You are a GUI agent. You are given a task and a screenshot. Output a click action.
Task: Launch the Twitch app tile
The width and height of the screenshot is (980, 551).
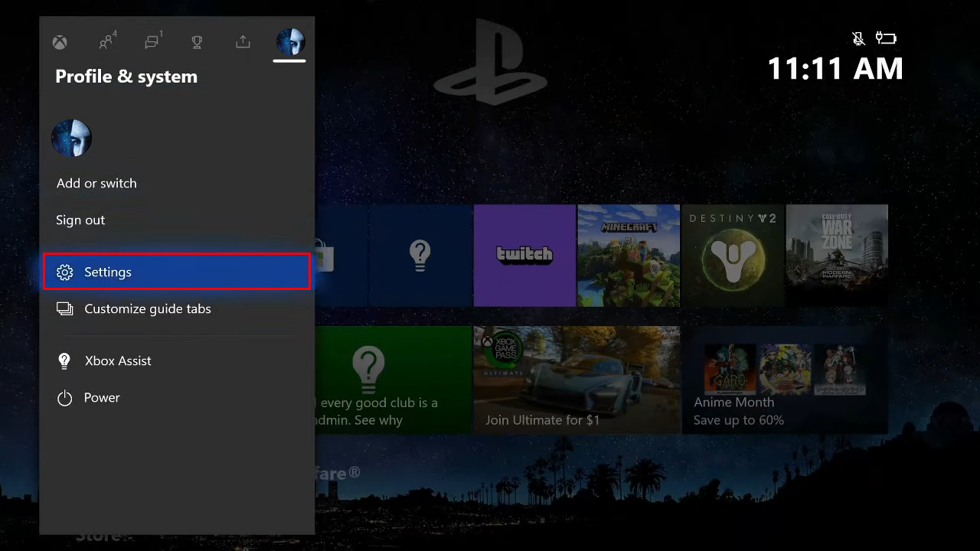(x=524, y=256)
